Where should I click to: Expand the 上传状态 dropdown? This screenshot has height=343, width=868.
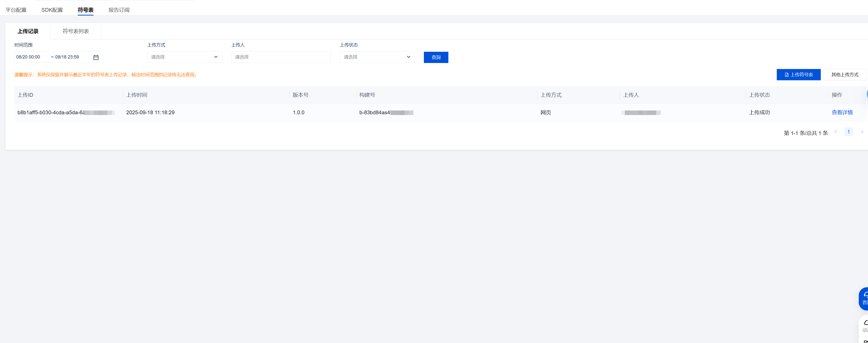(377, 57)
